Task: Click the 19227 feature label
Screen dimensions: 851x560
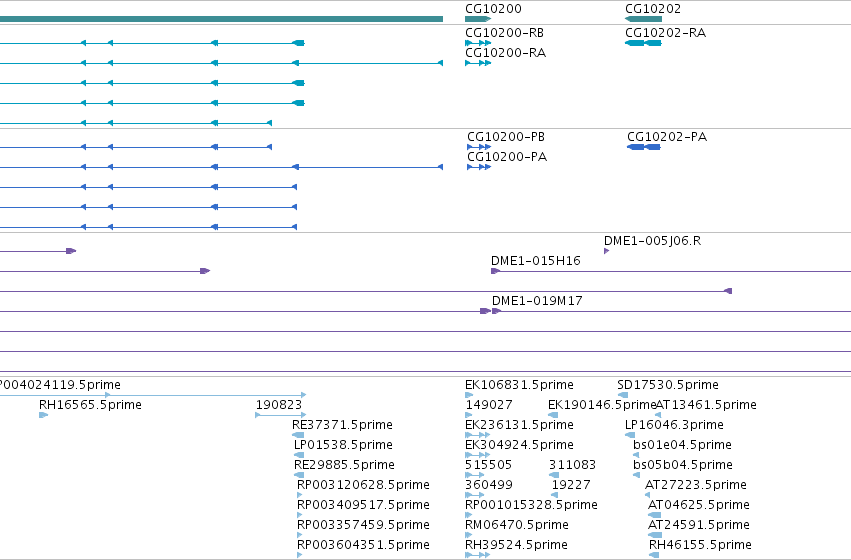Action: click(571, 485)
